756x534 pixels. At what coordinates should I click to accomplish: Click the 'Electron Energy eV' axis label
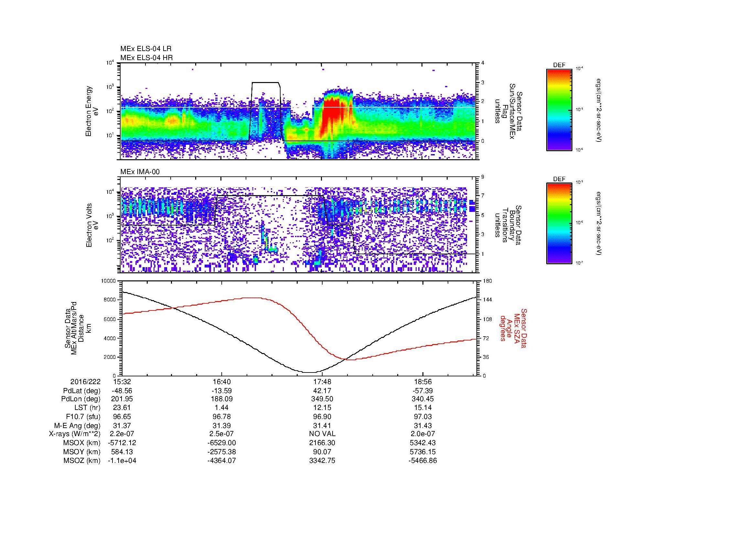coord(92,111)
